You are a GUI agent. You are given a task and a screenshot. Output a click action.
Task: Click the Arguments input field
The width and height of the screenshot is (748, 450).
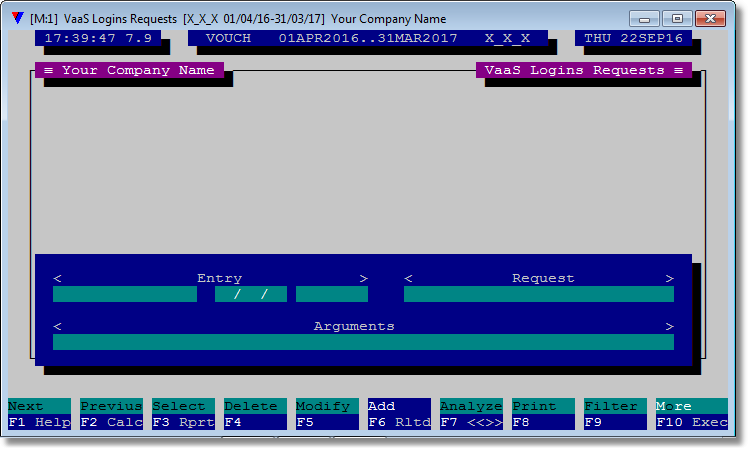tap(364, 342)
